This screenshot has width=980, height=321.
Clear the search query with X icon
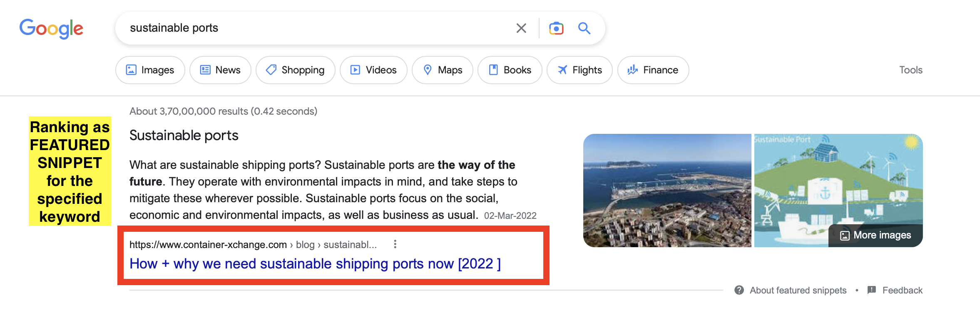521,28
